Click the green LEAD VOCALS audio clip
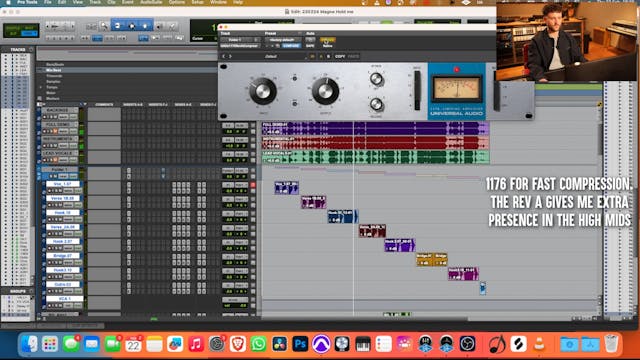Image resolution: width=640 pixels, height=360 pixels. [x=375, y=157]
